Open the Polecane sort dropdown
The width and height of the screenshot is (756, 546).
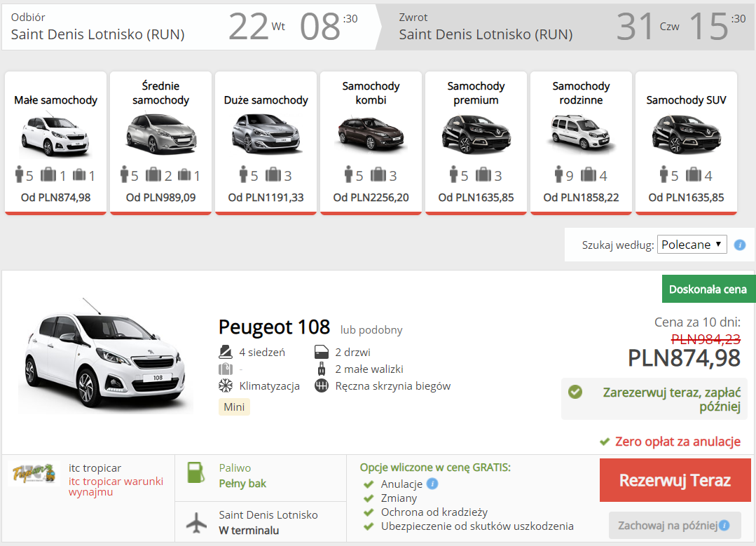click(692, 245)
